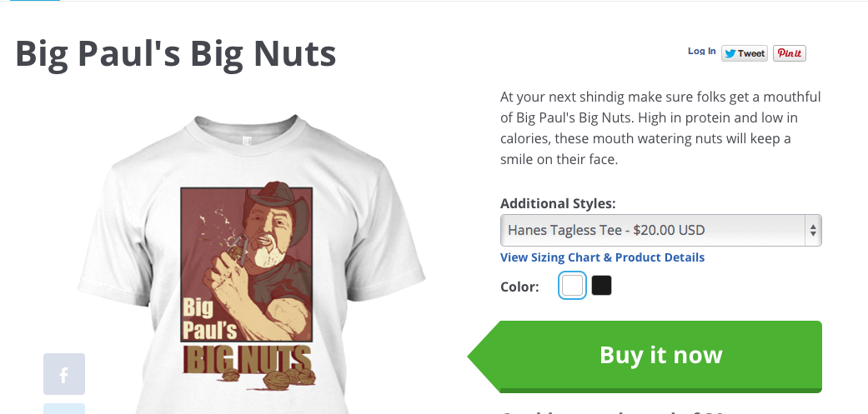This screenshot has height=414, width=868.
Task: Click the product description paragraph
Action: tap(660, 127)
